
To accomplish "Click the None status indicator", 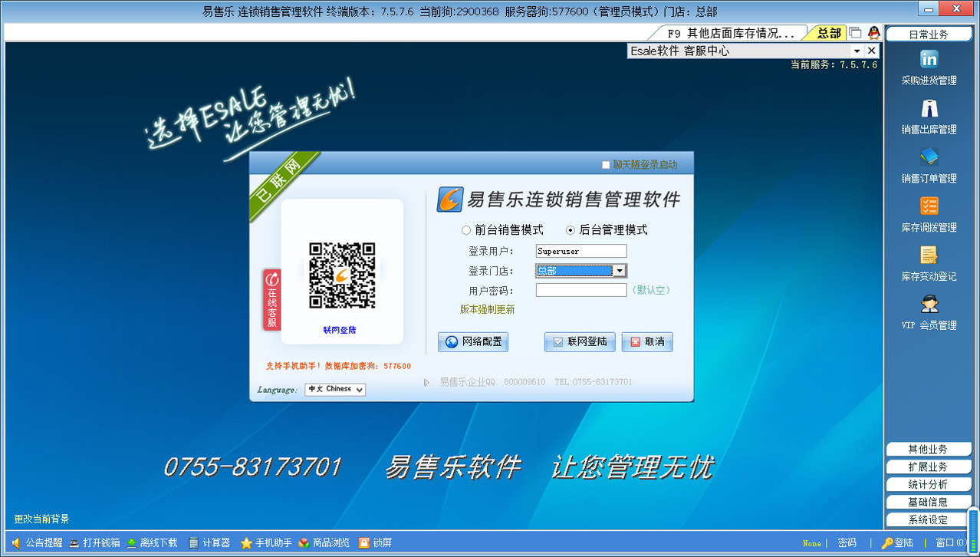I will (811, 543).
